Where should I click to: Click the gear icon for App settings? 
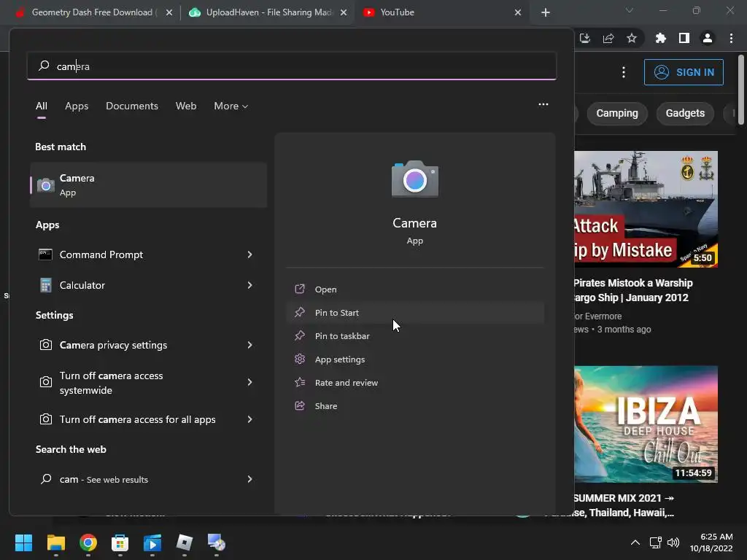coord(300,359)
